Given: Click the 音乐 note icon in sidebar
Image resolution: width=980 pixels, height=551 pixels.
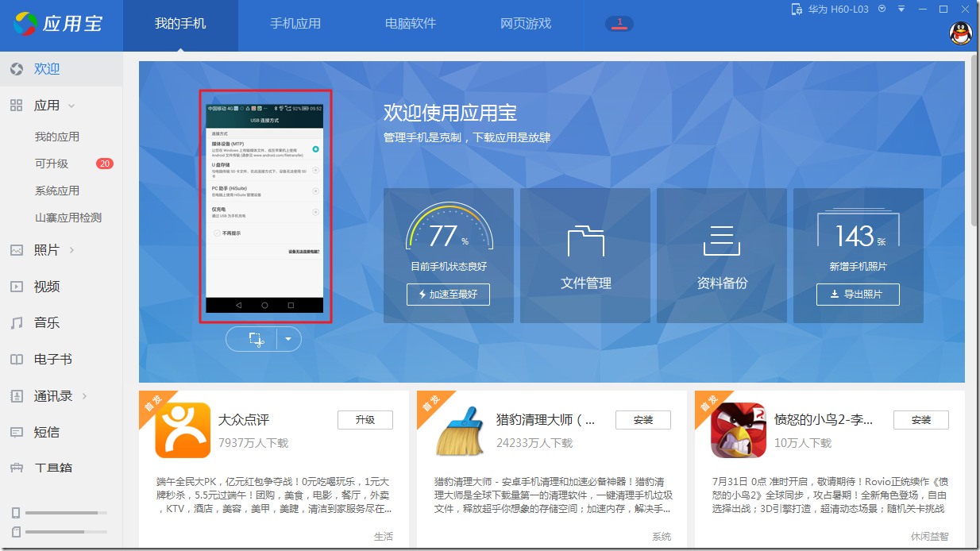Looking at the screenshot, I should tap(16, 323).
